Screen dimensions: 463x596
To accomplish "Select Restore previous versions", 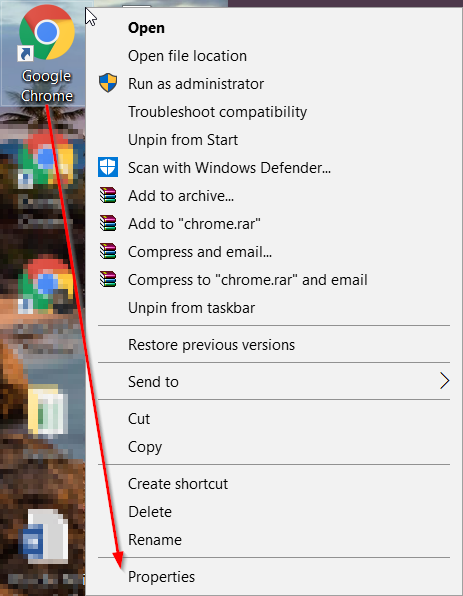I will coord(211,345).
